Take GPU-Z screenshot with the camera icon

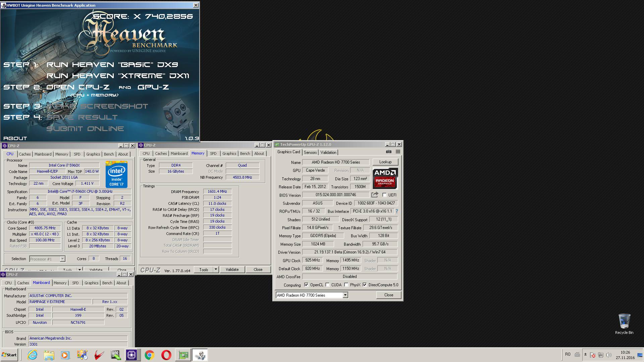(388, 152)
